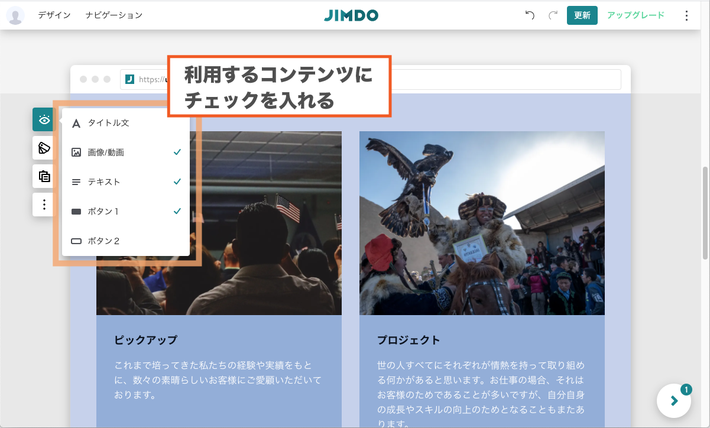Image resolution: width=710 pixels, height=428 pixels.
Task: Open the block design swatch tool
Action: [43, 148]
